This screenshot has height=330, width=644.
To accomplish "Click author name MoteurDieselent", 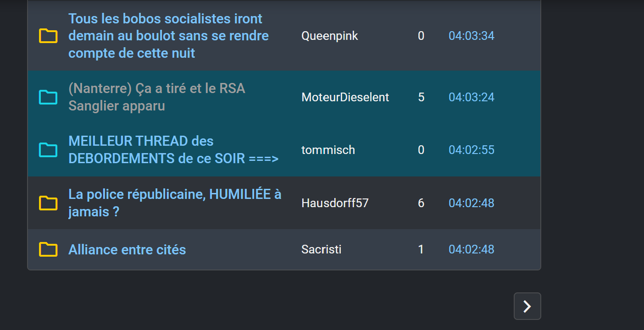I will pyautogui.click(x=345, y=97).
